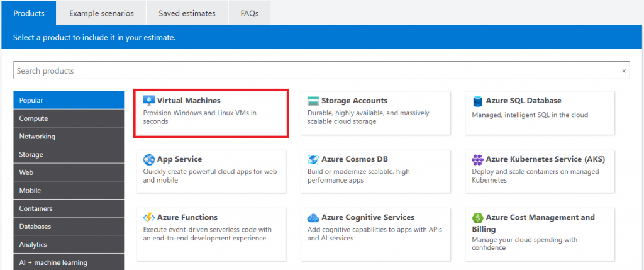Click the Azure SQL Database icon

tap(478, 101)
